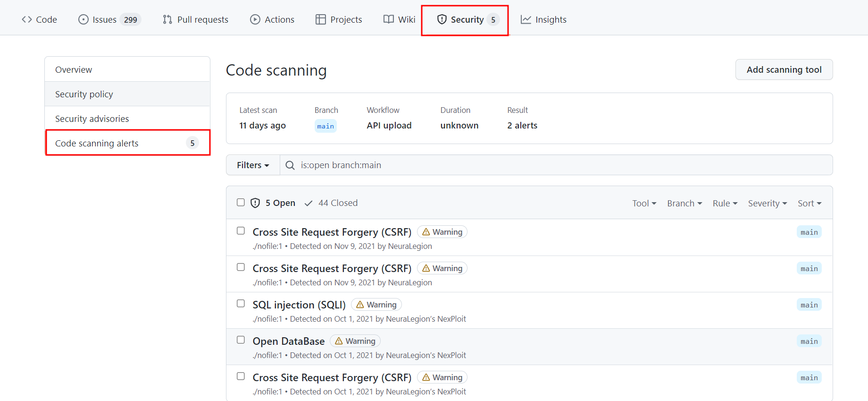Click the Insights graph icon
This screenshot has width=868, height=401.
[x=526, y=19]
